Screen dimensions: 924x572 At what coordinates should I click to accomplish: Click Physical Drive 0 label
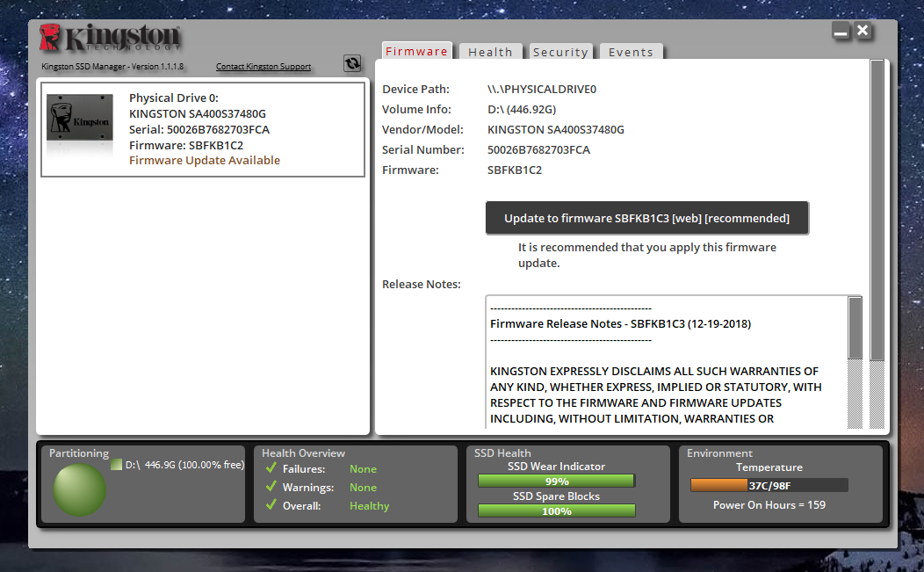click(x=174, y=98)
